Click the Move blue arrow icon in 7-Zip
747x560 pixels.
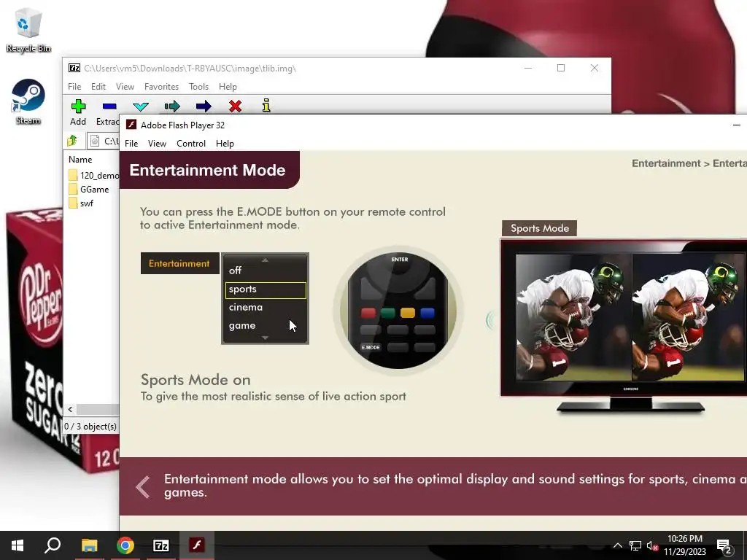coord(204,106)
